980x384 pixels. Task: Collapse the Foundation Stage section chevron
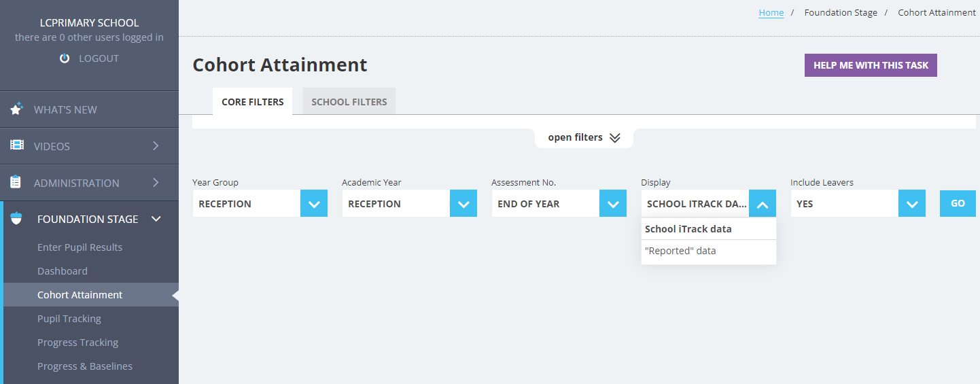tap(156, 219)
